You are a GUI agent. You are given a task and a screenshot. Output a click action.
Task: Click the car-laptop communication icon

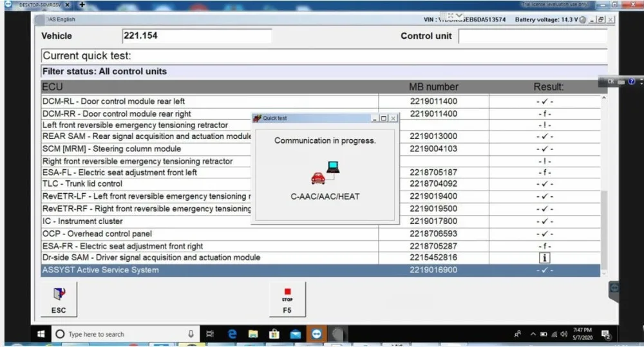point(325,173)
